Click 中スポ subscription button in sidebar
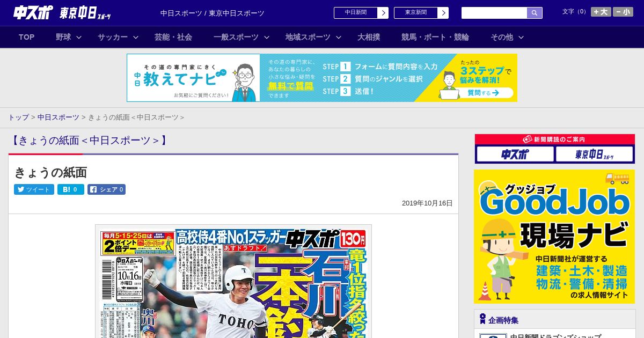The width and height of the screenshot is (644, 338). coord(515,155)
